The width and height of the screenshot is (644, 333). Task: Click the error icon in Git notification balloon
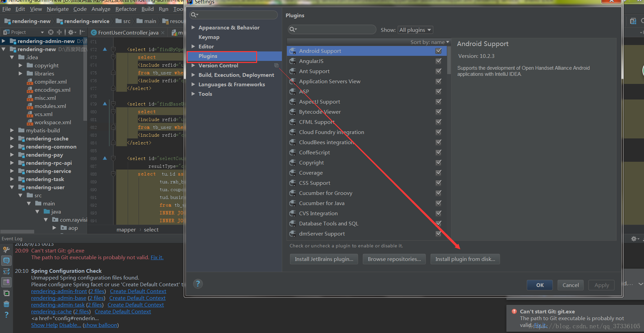pyautogui.click(x=514, y=311)
